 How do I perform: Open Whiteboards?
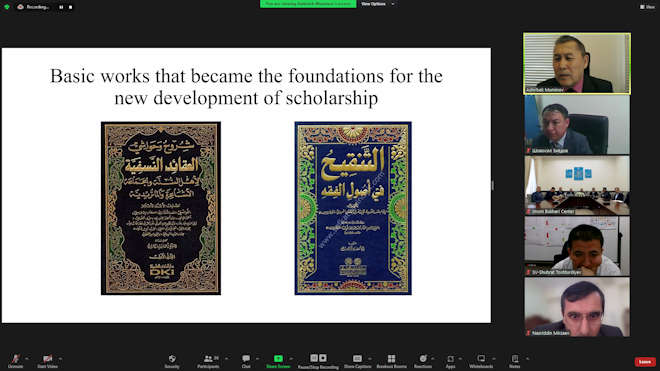click(x=481, y=361)
